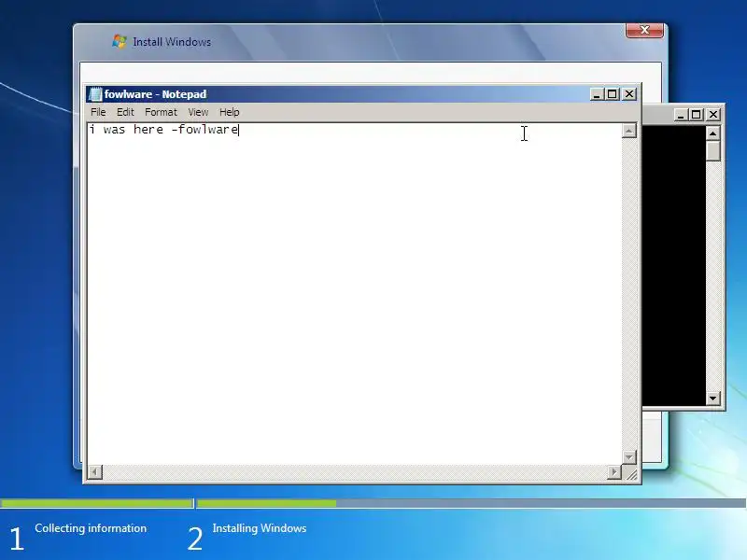747x560 pixels.
Task: Close the fowlware Notepad window
Action: coord(628,94)
